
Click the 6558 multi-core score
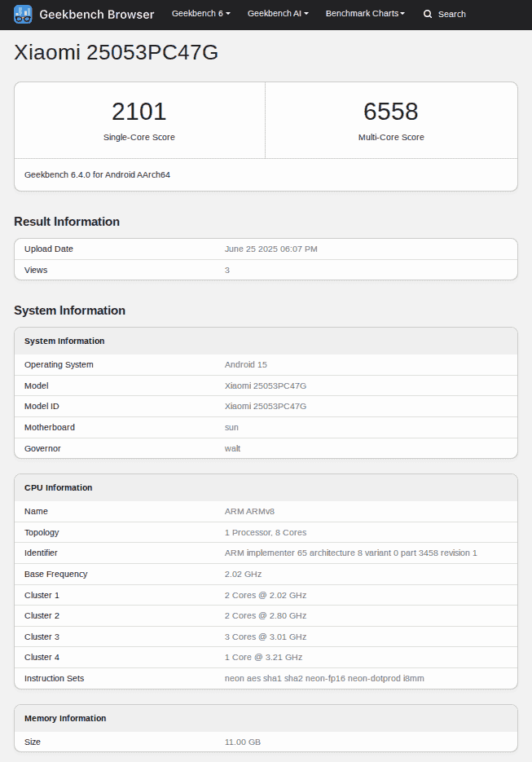(x=391, y=112)
